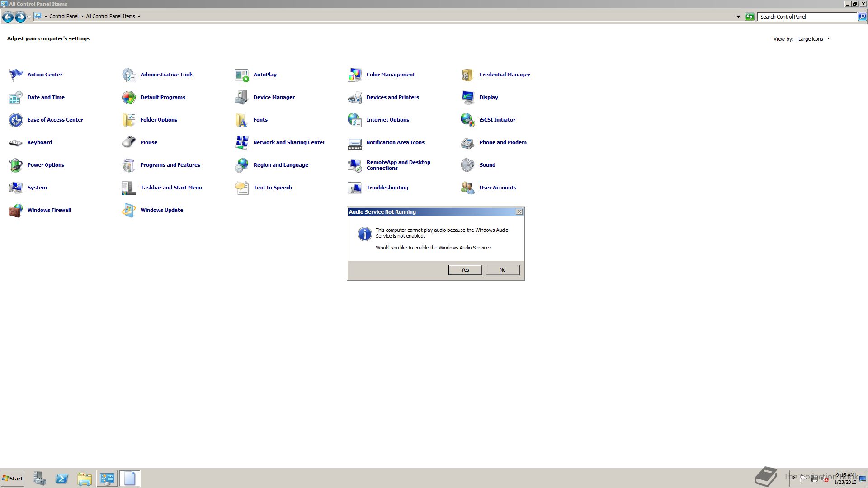Open the Fonts icon
Image resolution: width=868 pixels, height=488 pixels.
(x=242, y=120)
